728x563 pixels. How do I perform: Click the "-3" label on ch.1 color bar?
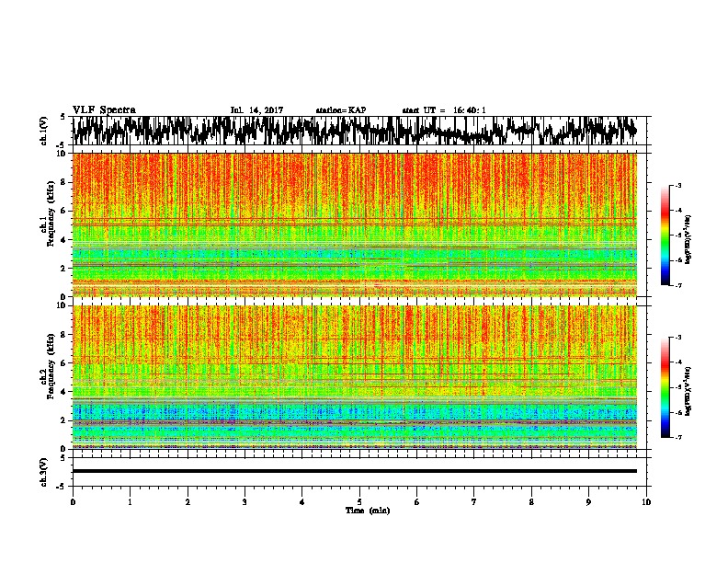tap(677, 186)
